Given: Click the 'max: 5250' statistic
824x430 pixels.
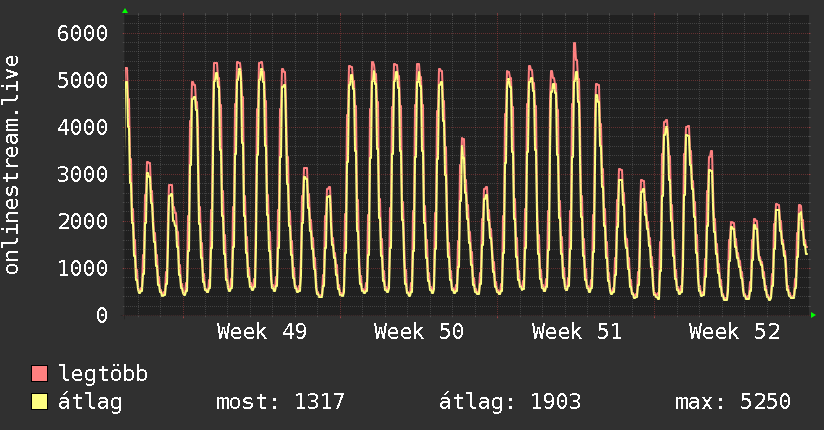Looking at the screenshot, I should (x=733, y=402).
